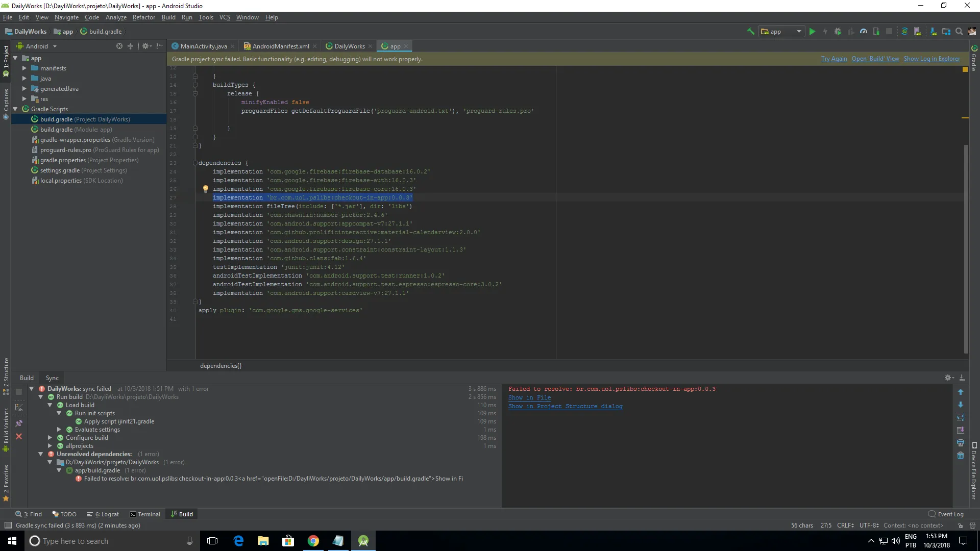This screenshot has height=551, width=980.
Task: Open the Refactor menu
Action: pyautogui.click(x=143, y=17)
